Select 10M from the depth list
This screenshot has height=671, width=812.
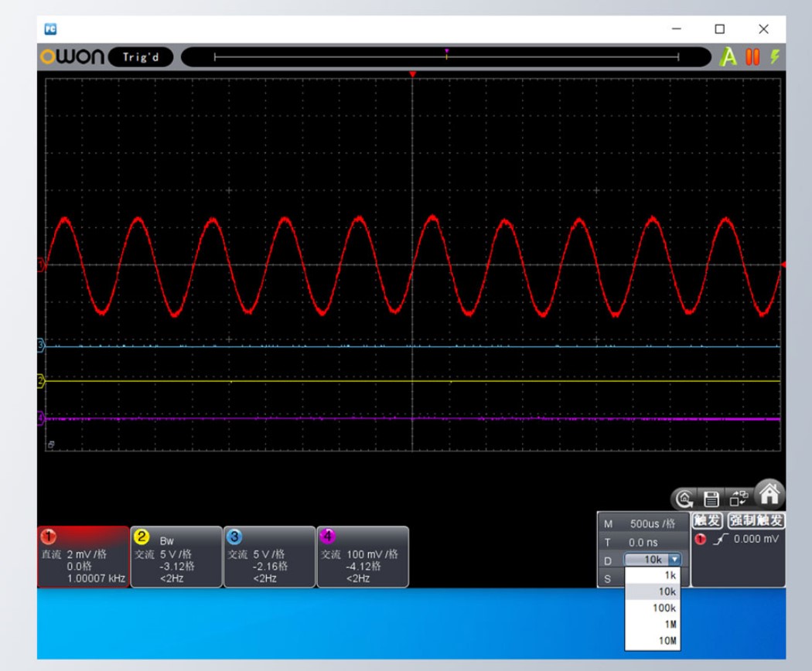click(x=653, y=640)
